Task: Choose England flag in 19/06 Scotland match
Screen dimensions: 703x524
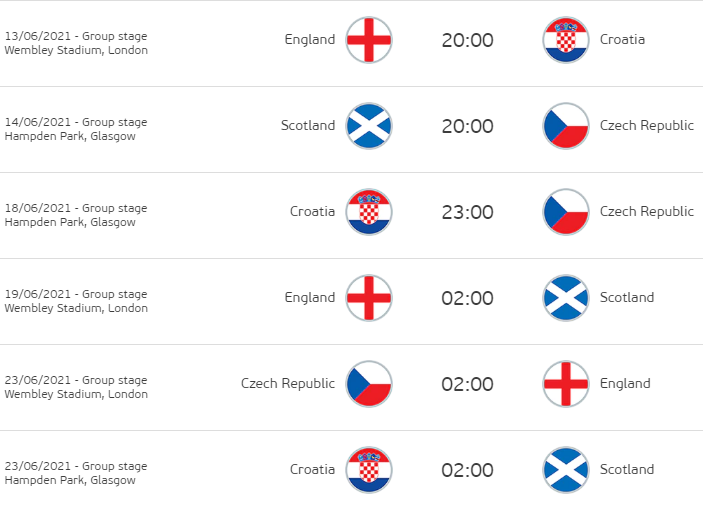Action: tap(368, 298)
